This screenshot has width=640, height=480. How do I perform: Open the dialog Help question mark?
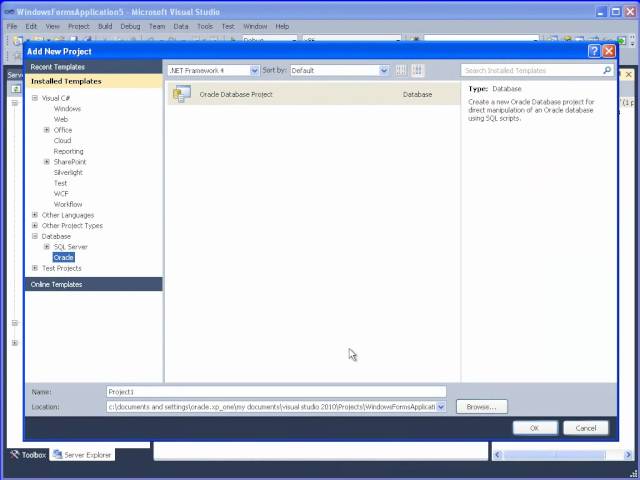pos(594,51)
